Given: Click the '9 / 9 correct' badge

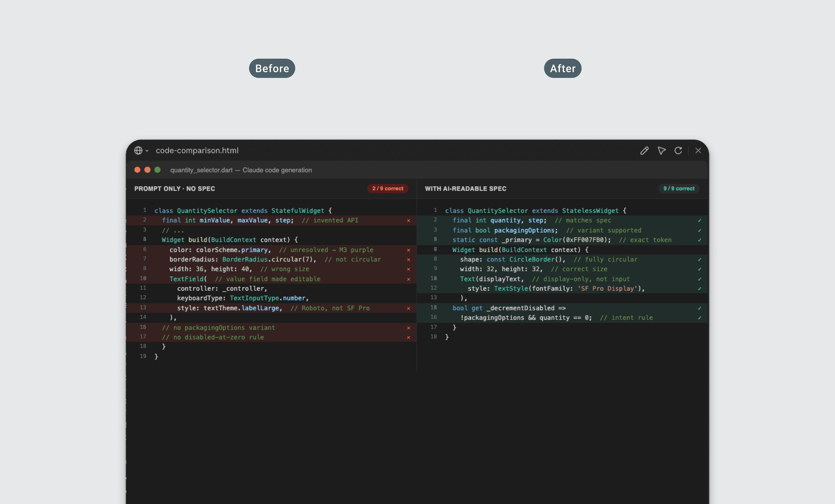Looking at the screenshot, I should 679,189.
